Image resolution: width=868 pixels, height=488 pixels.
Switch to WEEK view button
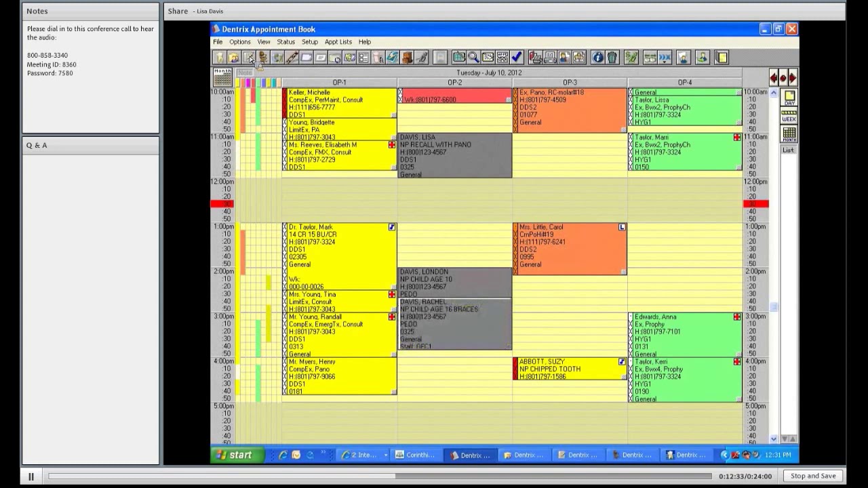(789, 115)
